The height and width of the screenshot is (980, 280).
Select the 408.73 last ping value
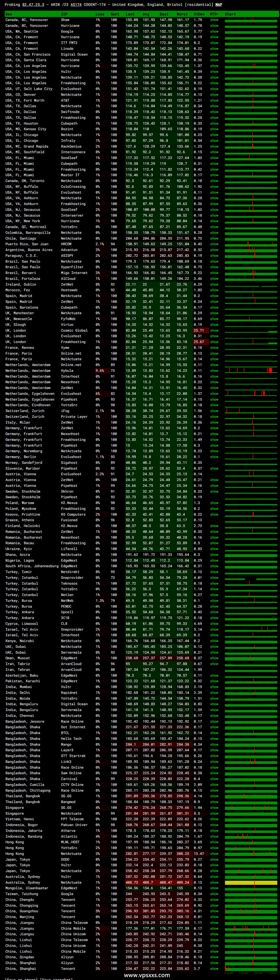click(x=132, y=883)
